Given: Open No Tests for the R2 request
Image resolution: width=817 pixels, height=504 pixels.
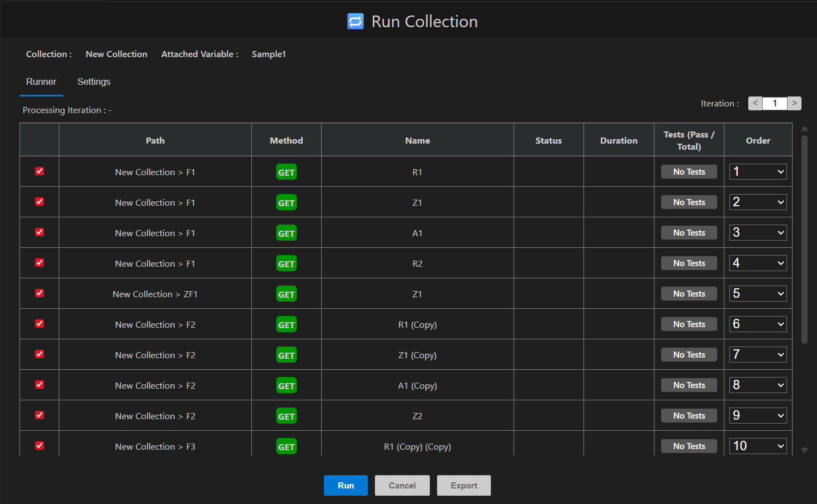Looking at the screenshot, I should click(x=689, y=263).
